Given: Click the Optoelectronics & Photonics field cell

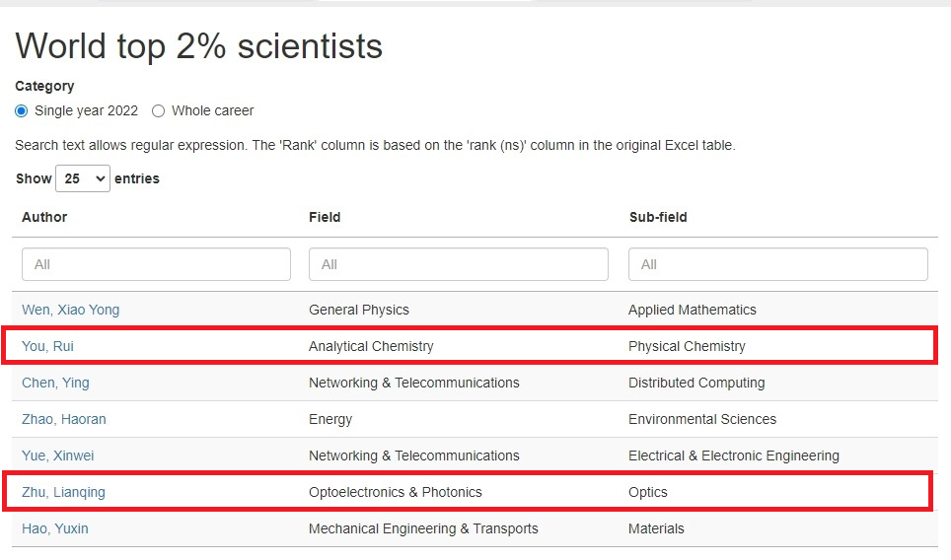Looking at the screenshot, I should [395, 492].
